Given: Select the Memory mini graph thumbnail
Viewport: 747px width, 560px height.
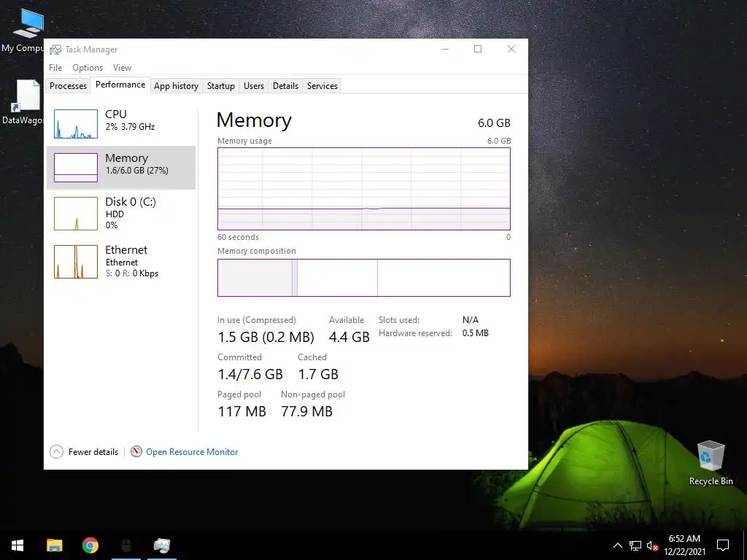Looking at the screenshot, I should tap(76, 167).
